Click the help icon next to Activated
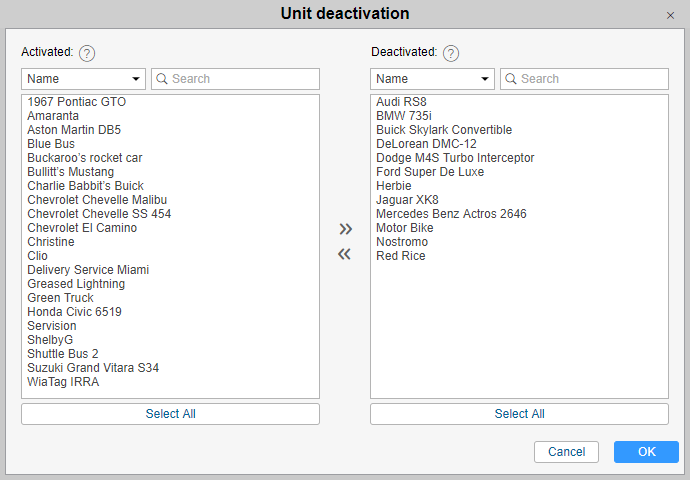This screenshot has height=480, width=690. 87,53
